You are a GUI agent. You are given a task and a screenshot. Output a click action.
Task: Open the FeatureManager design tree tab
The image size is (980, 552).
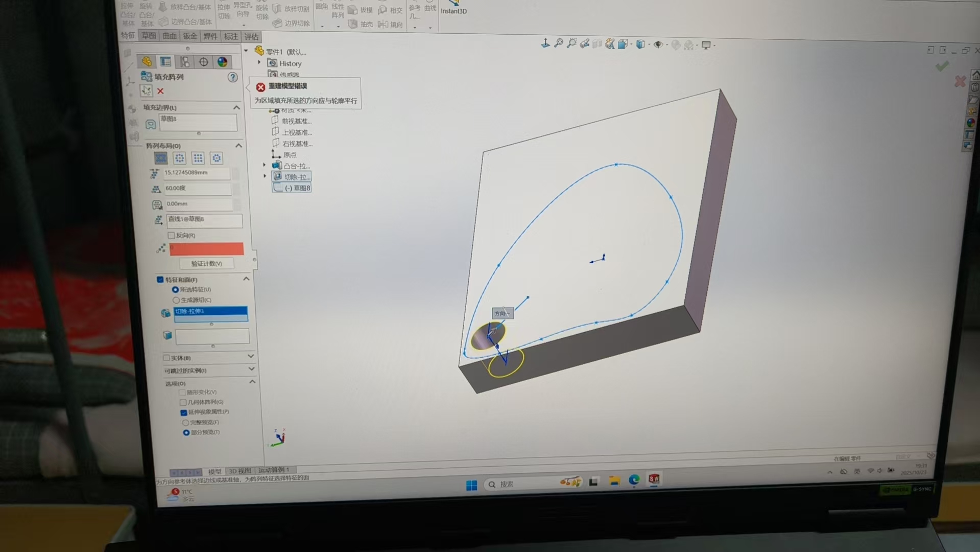point(147,62)
